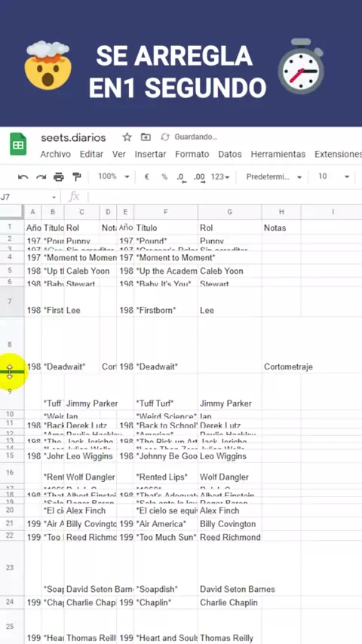Open the Extensiones menu
The width and height of the screenshot is (362, 644).
(x=338, y=155)
